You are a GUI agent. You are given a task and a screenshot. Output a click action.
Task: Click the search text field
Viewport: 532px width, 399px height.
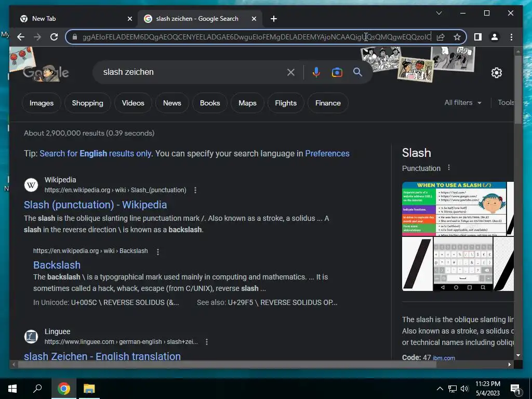point(192,72)
